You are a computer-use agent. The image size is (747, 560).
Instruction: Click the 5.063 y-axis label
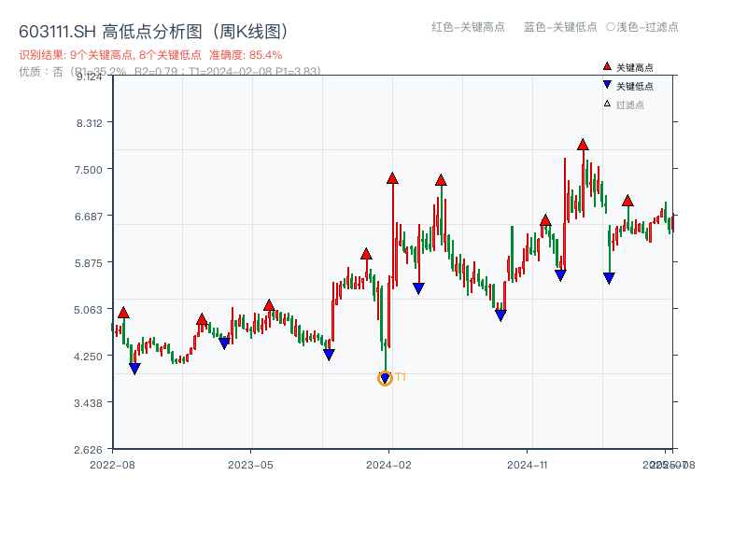coord(88,310)
